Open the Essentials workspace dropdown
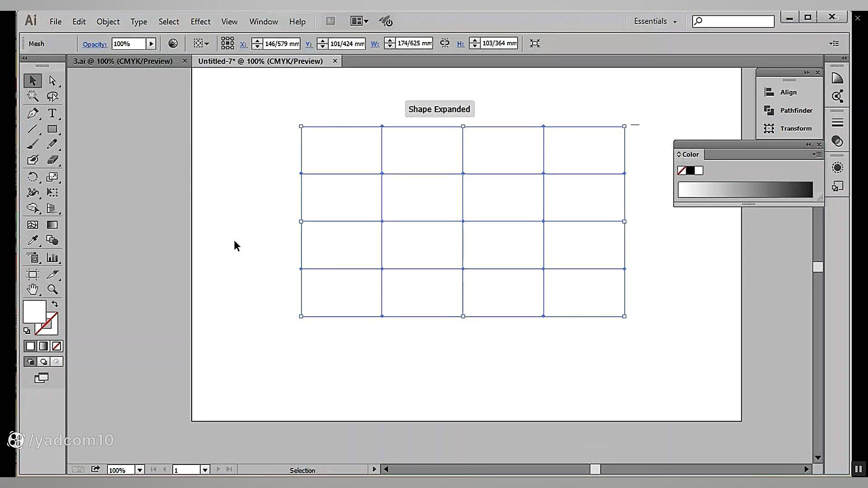Viewport: 868px width, 488px height. click(x=655, y=21)
